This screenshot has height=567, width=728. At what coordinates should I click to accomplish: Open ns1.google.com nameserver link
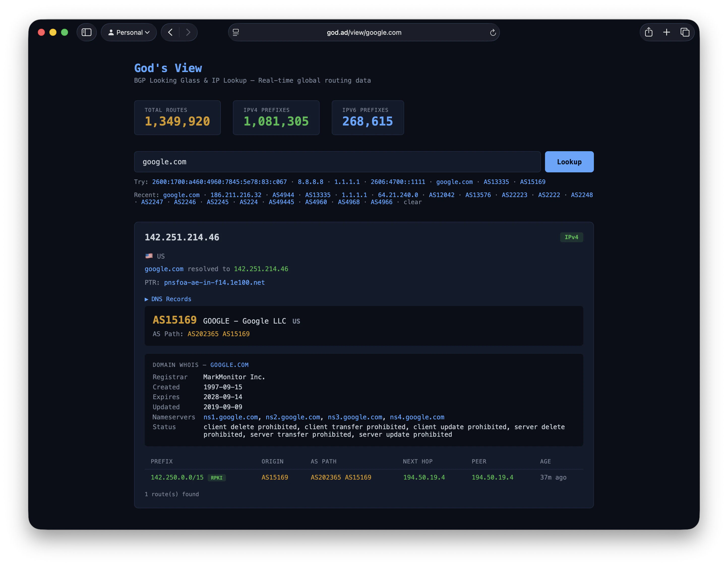point(230,417)
